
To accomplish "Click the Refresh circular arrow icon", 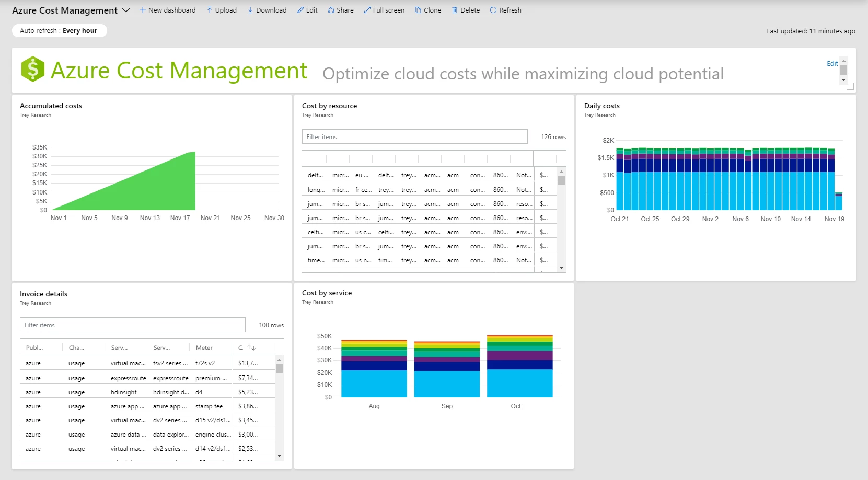I will [493, 10].
